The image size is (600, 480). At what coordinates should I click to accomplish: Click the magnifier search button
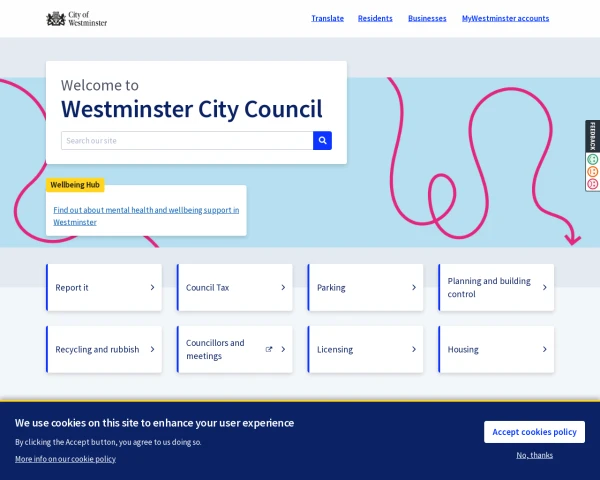point(322,140)
